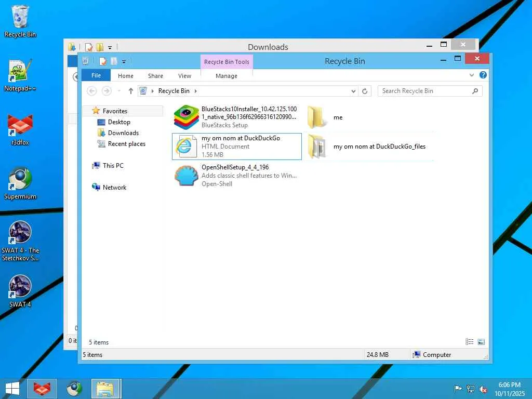532x399 pixels.
Task: Click the Search Recycle Bin field
Action: point(430,91)
